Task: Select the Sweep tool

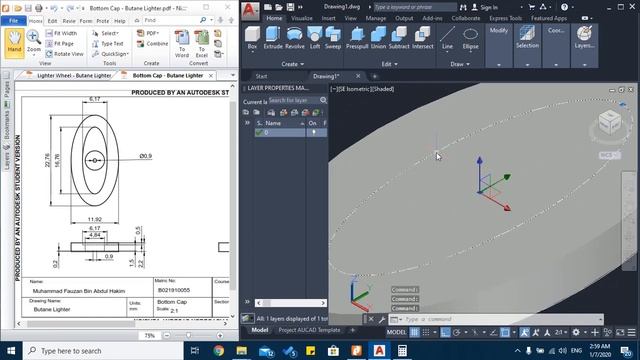Action: [333, 38]
